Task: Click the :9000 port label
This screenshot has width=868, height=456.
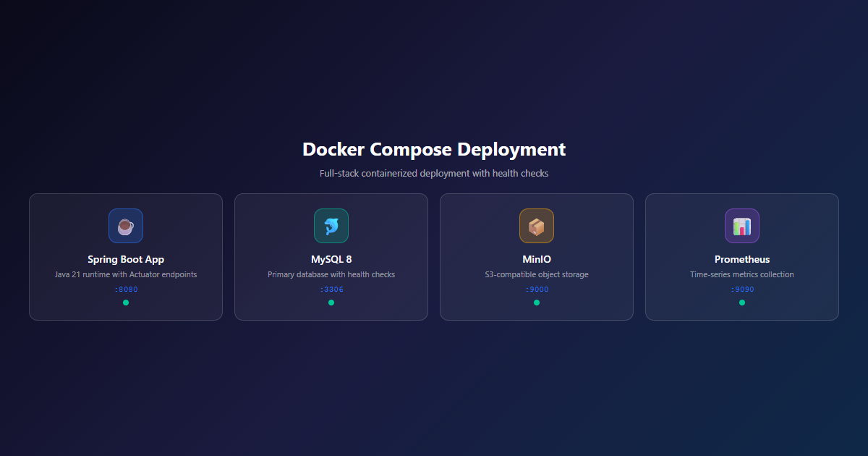Action: click(537, 290)
